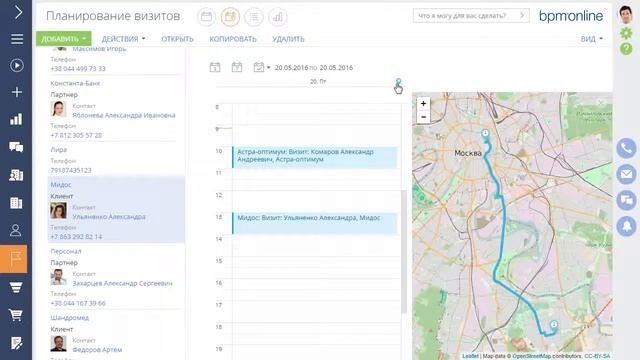Open the ВИД view dropdown
The image size is (640, 360).
(591, 39)
